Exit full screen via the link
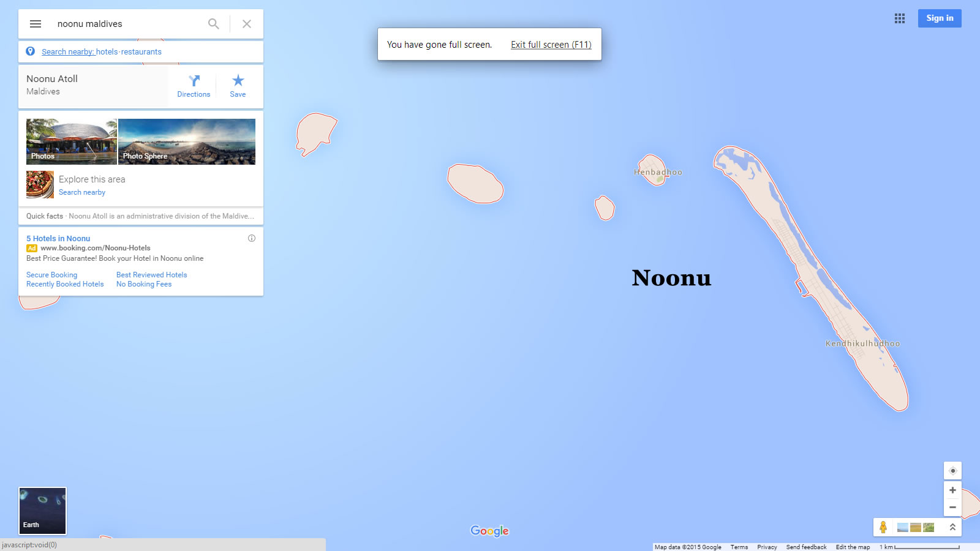This screenshot has width=980, height=551. [x=551, y=45]
